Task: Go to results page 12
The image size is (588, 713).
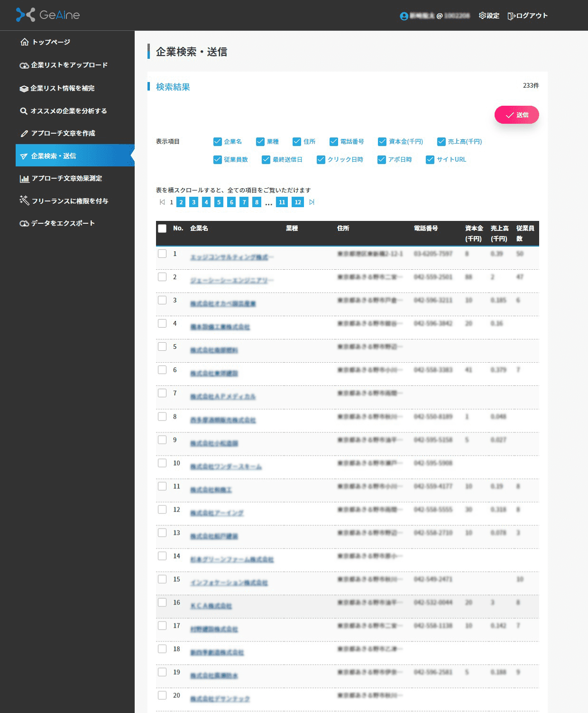Action: tap(298, 202)
